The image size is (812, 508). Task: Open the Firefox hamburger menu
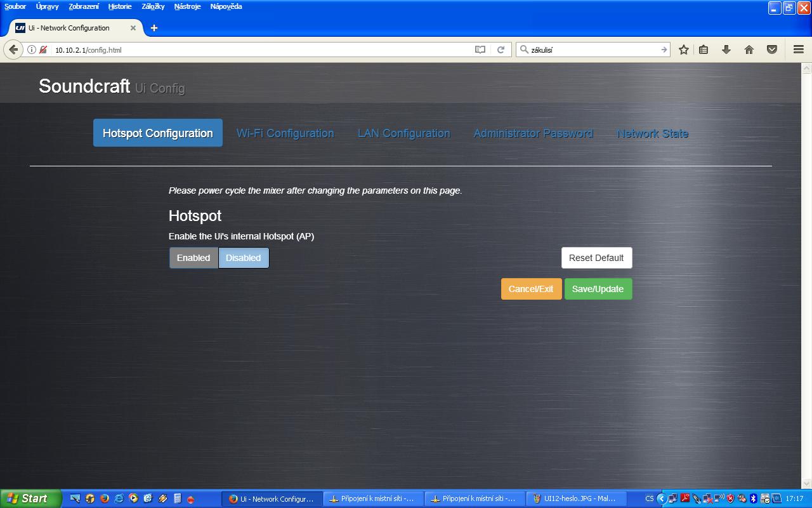coord(799,50)
